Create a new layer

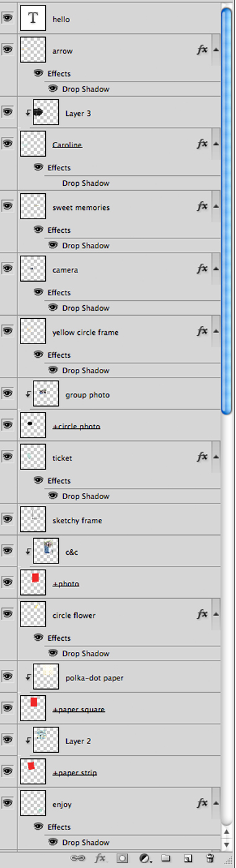point(188,859)
